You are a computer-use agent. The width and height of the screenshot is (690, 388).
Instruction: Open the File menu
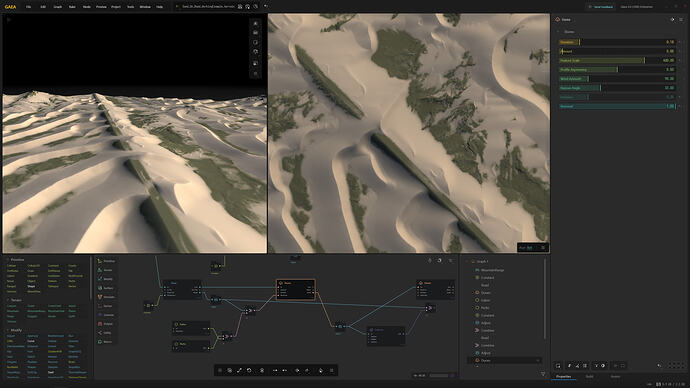click(x=29, y=7)
